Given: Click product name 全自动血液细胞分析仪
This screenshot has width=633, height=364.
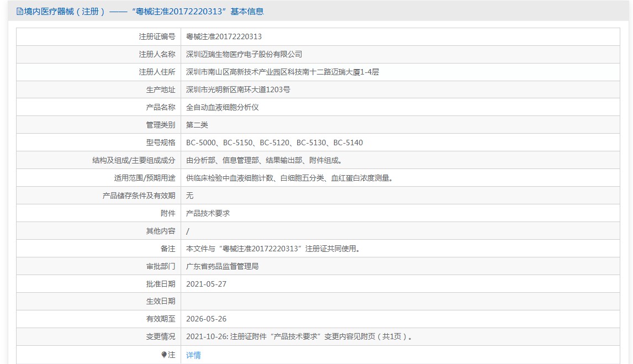Looking at the screenshot, I should (x=222, y=107).
